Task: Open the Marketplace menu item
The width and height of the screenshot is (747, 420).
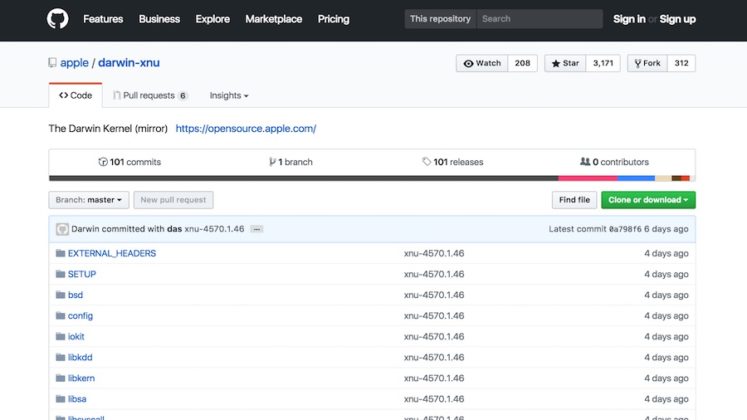Action: [x=273, y=19]
